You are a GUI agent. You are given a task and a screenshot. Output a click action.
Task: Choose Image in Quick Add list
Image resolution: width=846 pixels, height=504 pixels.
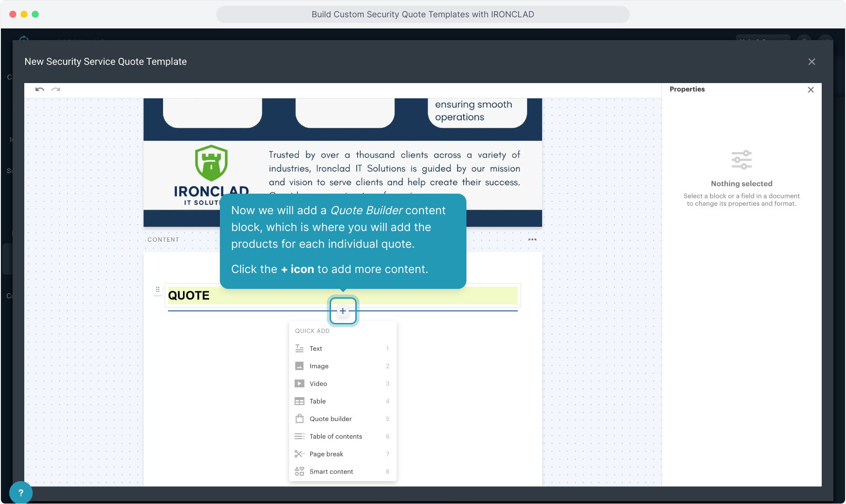[x=319, y=366]
